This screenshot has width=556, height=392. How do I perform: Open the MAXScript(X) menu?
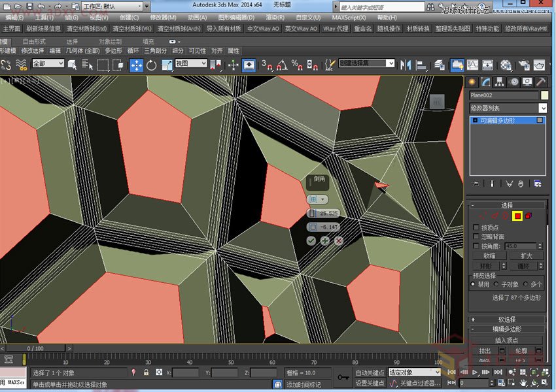(349, 18)
